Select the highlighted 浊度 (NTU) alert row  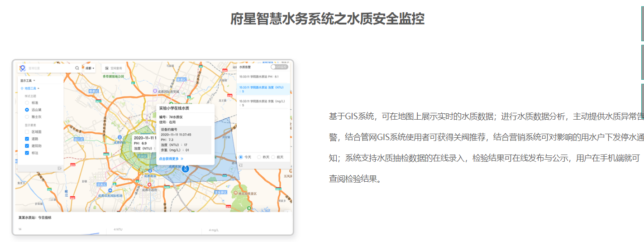pyautogui.click(x=263, y=89)
